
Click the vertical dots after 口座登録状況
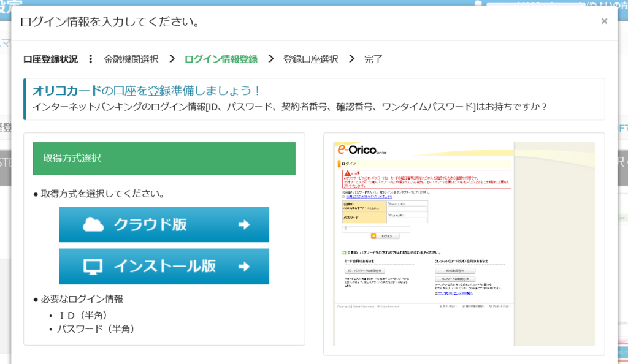point(91,59)
